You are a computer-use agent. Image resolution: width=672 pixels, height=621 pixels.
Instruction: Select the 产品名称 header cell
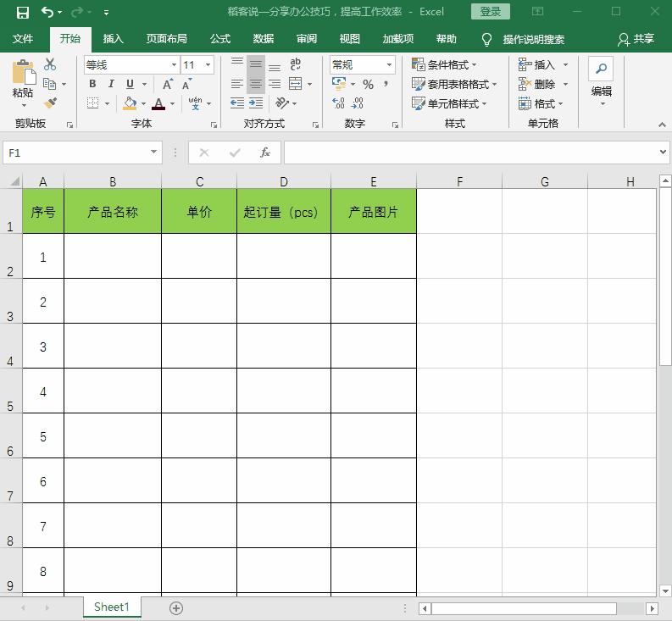113,211
